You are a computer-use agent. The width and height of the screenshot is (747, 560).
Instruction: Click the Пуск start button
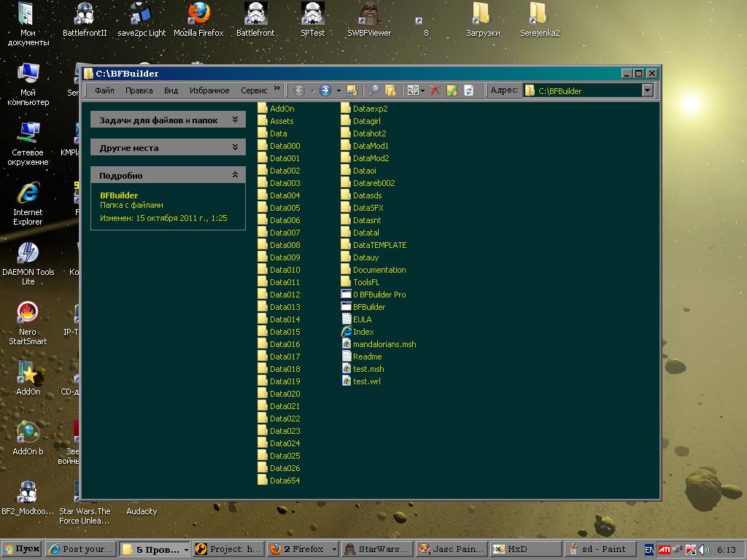[22, 549]
